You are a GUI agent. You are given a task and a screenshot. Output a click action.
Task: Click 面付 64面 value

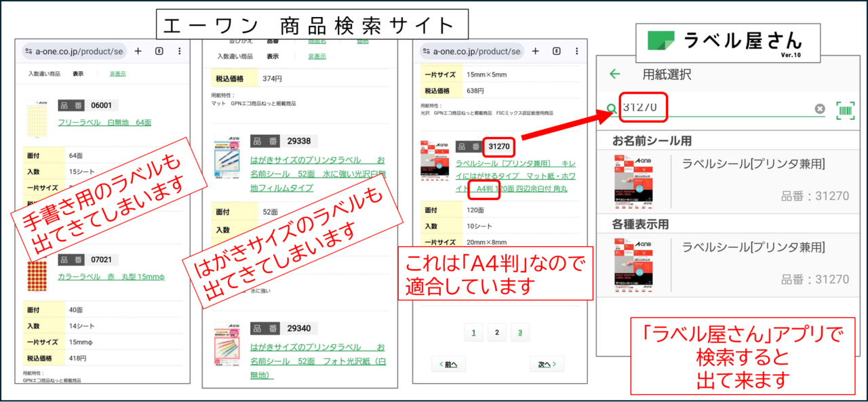pos(76,155)
